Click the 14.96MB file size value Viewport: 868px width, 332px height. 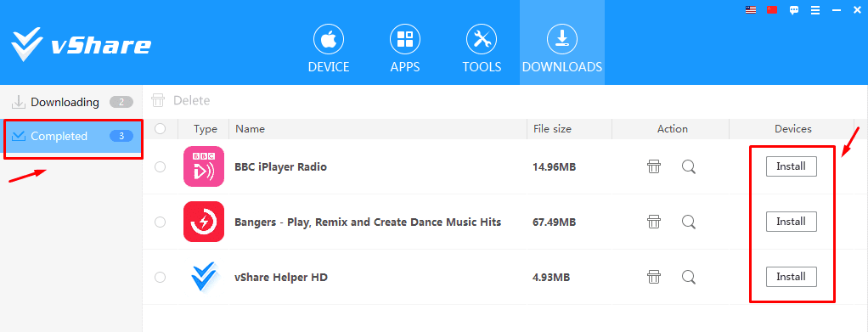554,166
